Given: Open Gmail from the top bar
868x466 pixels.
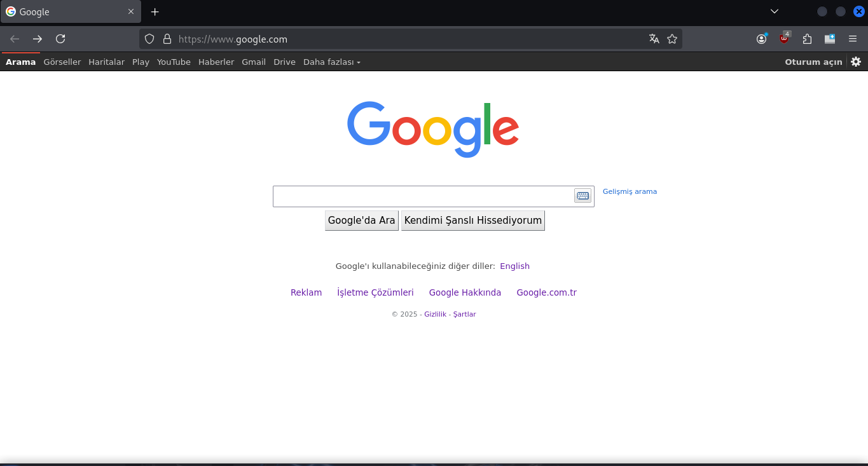Looking at the screenshot, I should click(254, 62).
